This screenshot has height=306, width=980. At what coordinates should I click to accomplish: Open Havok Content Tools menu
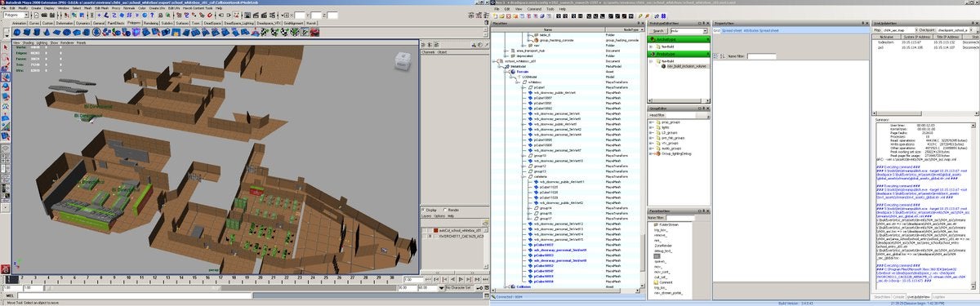(197, 8)
